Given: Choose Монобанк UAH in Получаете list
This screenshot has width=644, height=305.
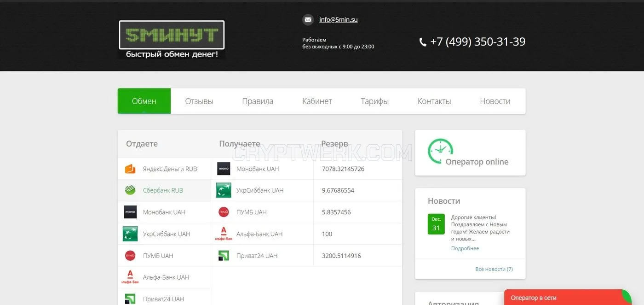Looking at the screenshot, I should (x=262, y=169).
